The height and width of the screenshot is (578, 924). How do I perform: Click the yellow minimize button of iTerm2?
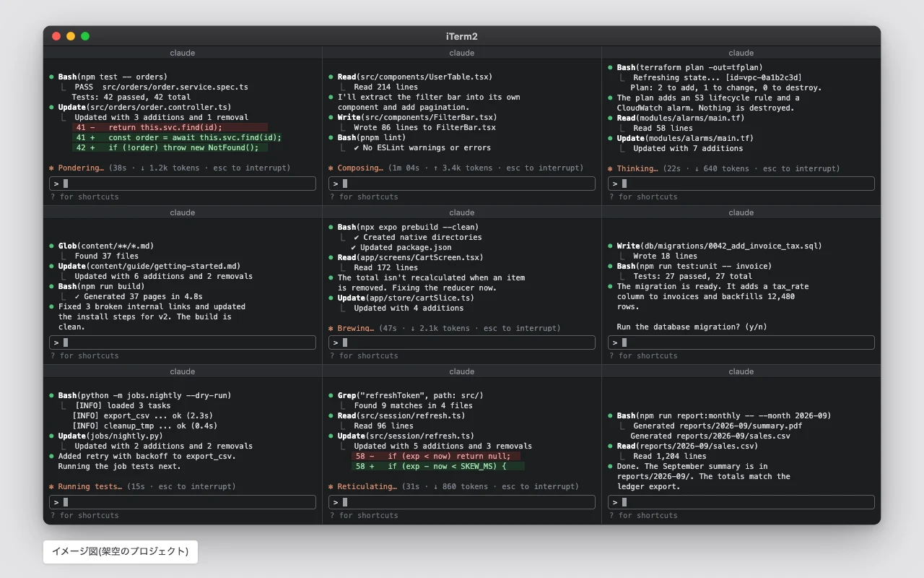(x=71, y=36)
